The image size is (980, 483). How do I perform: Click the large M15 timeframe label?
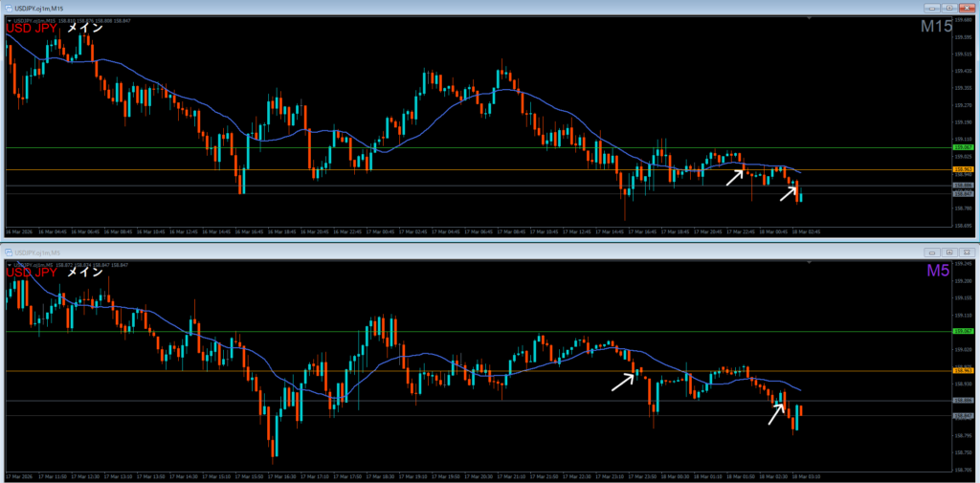(936, 27)
